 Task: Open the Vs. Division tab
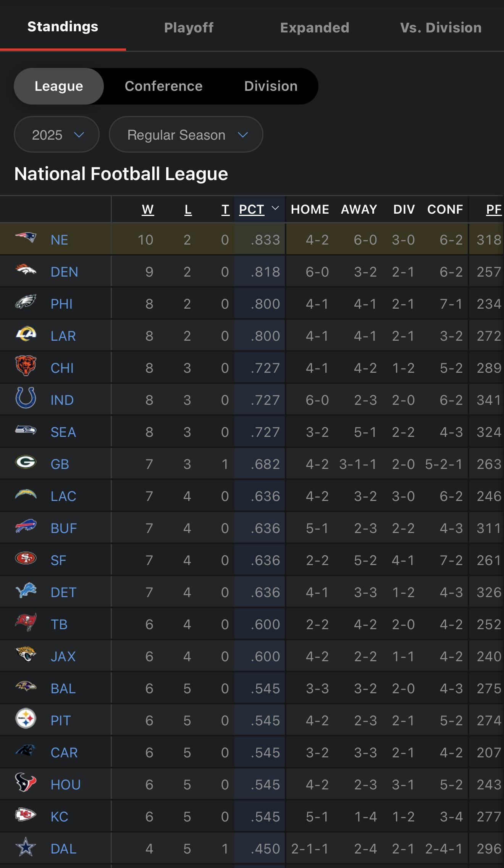(x=441, y=27)
